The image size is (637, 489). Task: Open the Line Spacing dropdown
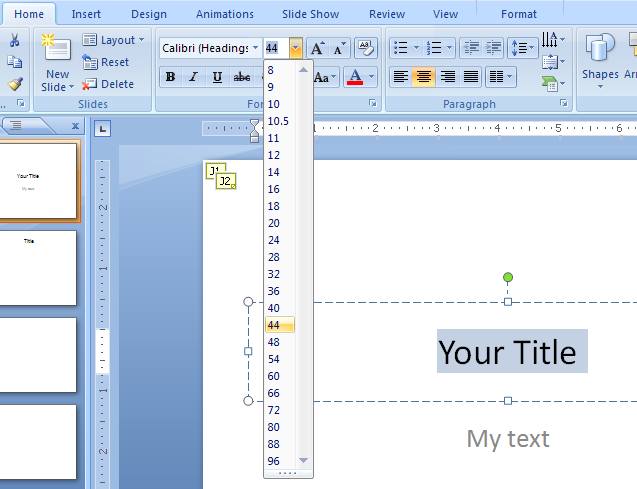(x=522, y=48)
